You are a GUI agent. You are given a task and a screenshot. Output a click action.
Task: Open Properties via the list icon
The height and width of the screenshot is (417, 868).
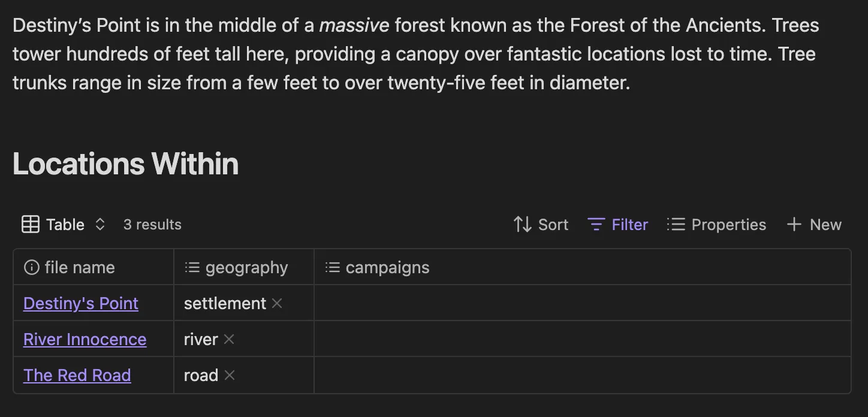point(675,224)
